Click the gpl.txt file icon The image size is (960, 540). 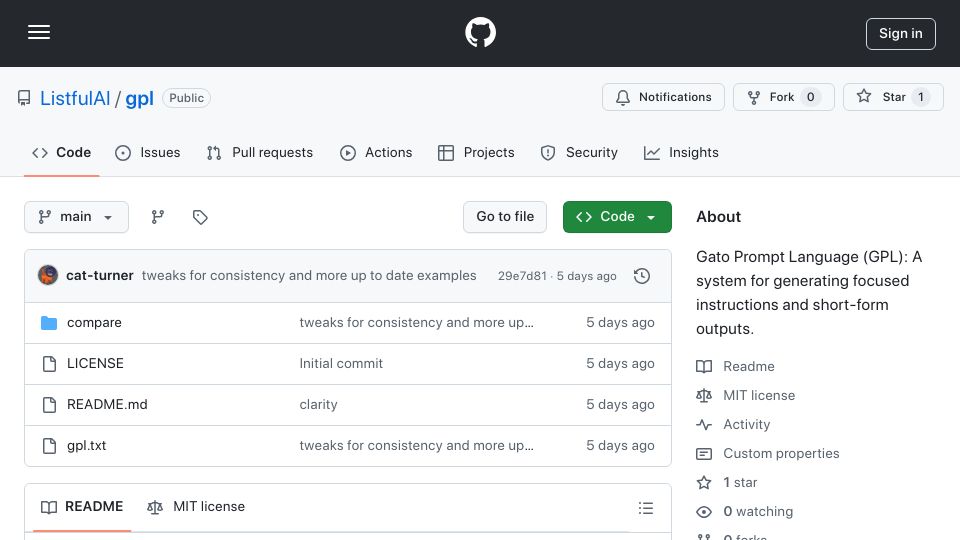coord(49,446)
